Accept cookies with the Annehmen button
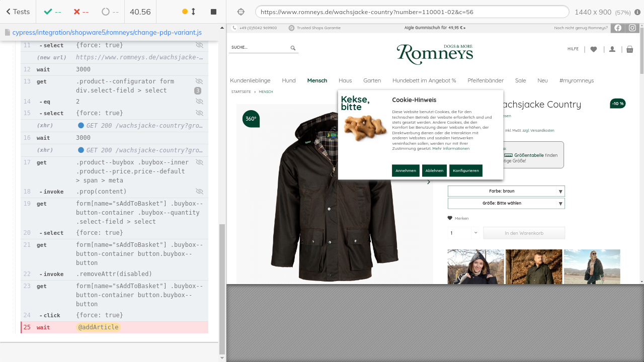 (x=406, y=170)
